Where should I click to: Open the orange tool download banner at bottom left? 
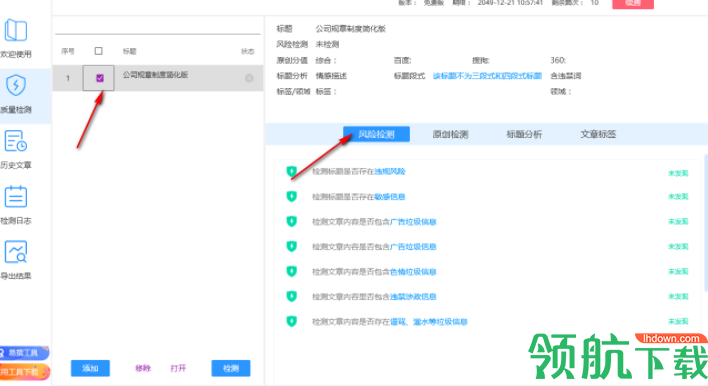(24, 372)
